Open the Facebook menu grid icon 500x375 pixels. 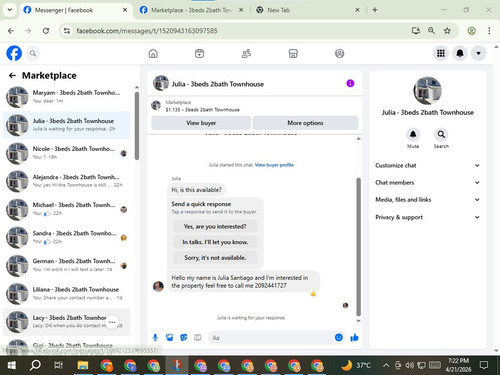click(441, 53)
